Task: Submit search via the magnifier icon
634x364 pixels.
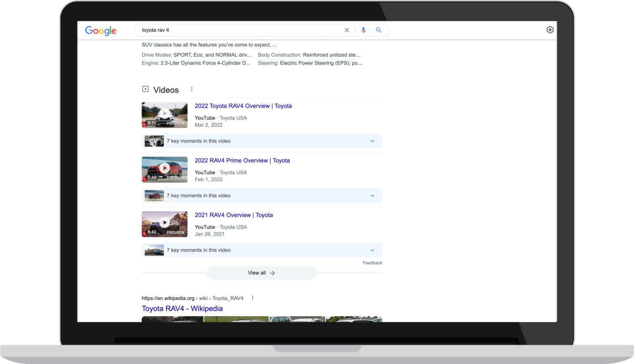Action: point(379,30)
